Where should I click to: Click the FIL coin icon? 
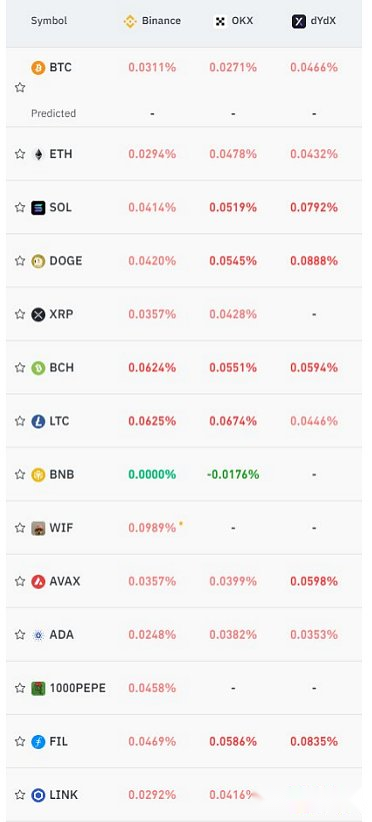click(38, 741)
